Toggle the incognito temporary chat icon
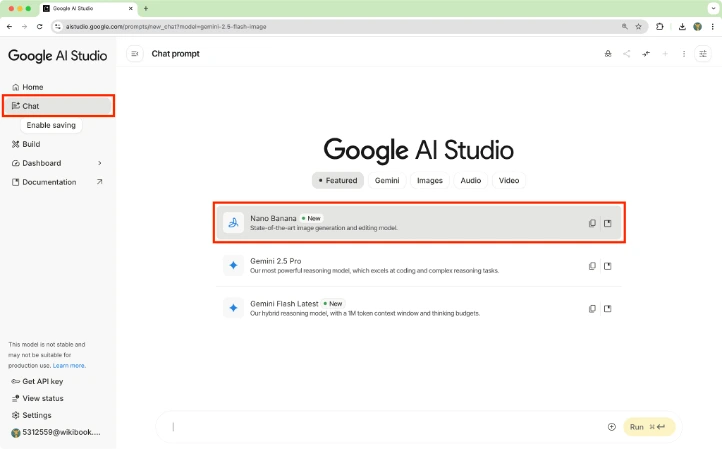This screenshot has height=450, width=722. [608, 54]
